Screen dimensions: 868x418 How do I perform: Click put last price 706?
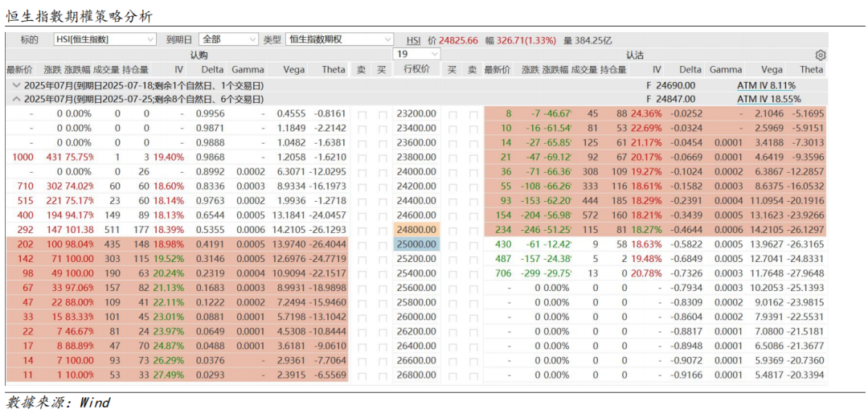[502, 273]
